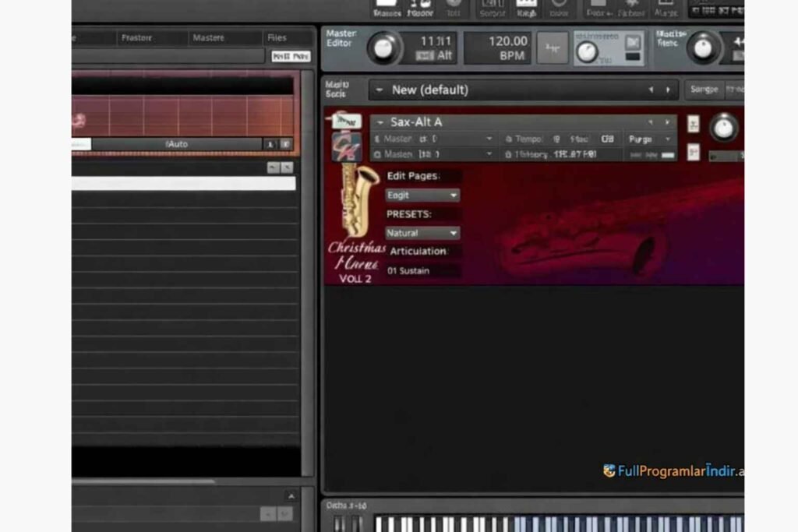Go to previous instrument in Sax-Alt A header
Image resolution: width=798 pixels, height=532 pixels.
tap(651, 122)
